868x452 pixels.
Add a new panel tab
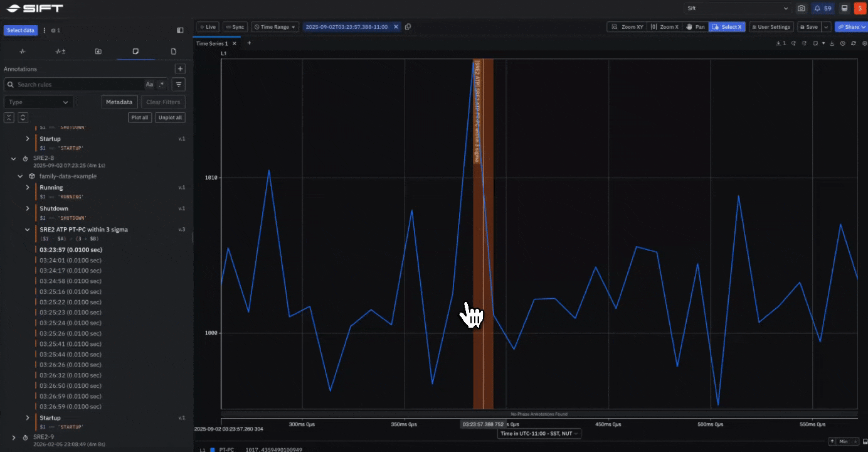(x=249, y=43)
